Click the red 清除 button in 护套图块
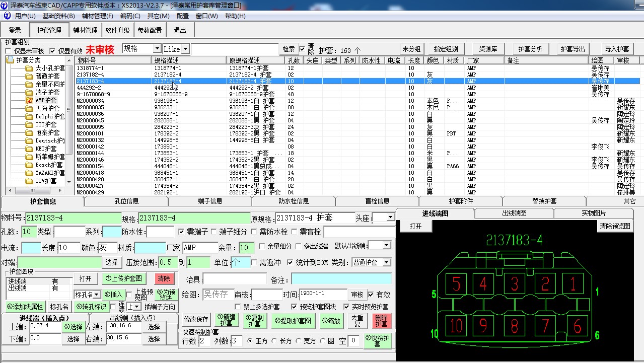Image resolution: width=644 pixels, height=363 pixels. click(164, 278)
